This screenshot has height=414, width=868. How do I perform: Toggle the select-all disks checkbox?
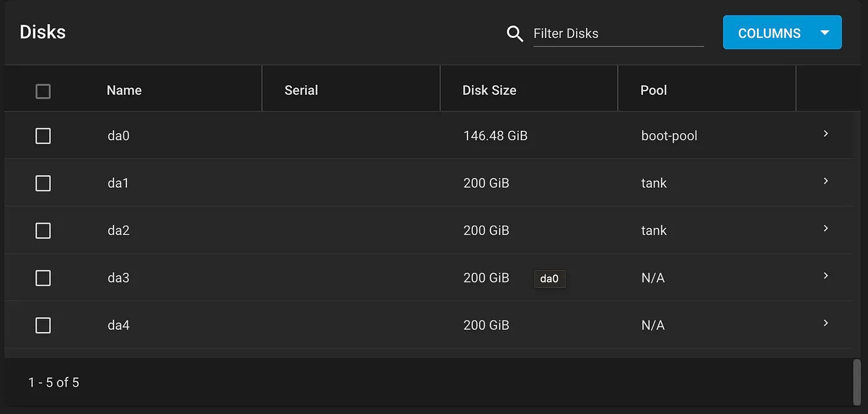pyautogui.click(x=43, y=91)
